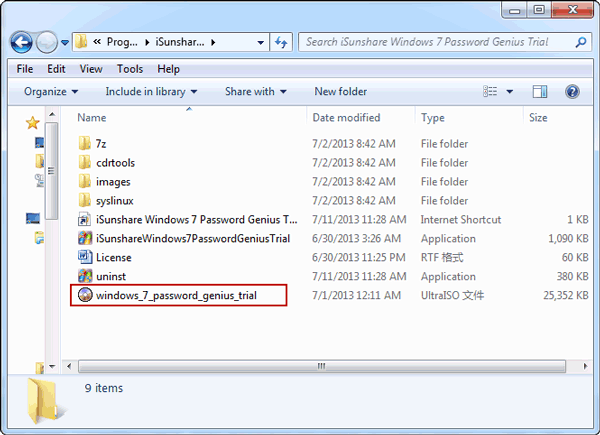Open the Share with menu button

[256, 92]
